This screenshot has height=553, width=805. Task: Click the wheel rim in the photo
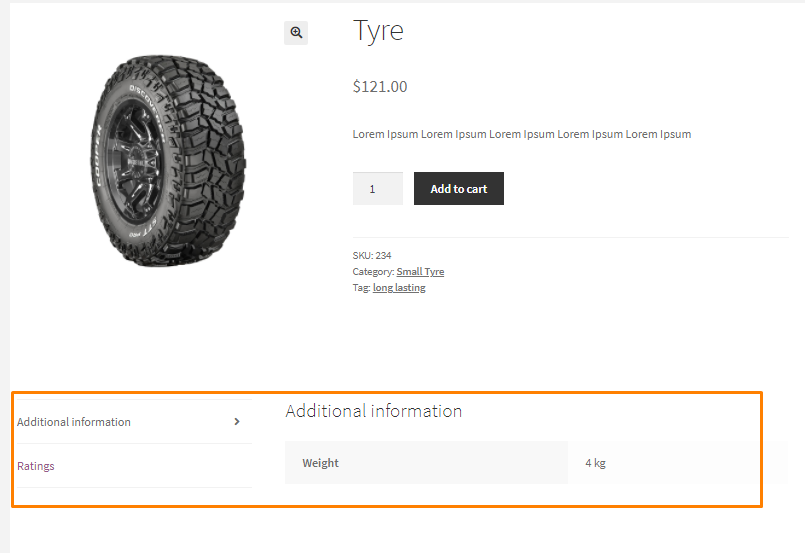click(135, 162)
